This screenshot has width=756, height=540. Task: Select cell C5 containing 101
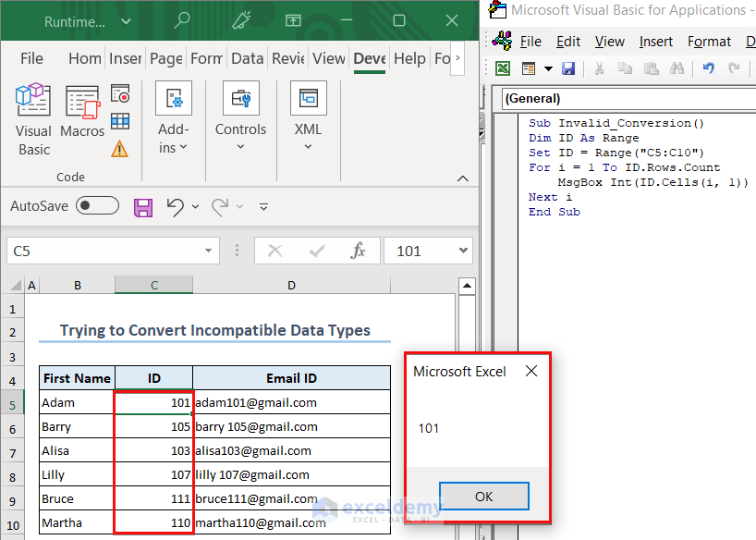tap(153, 402)
